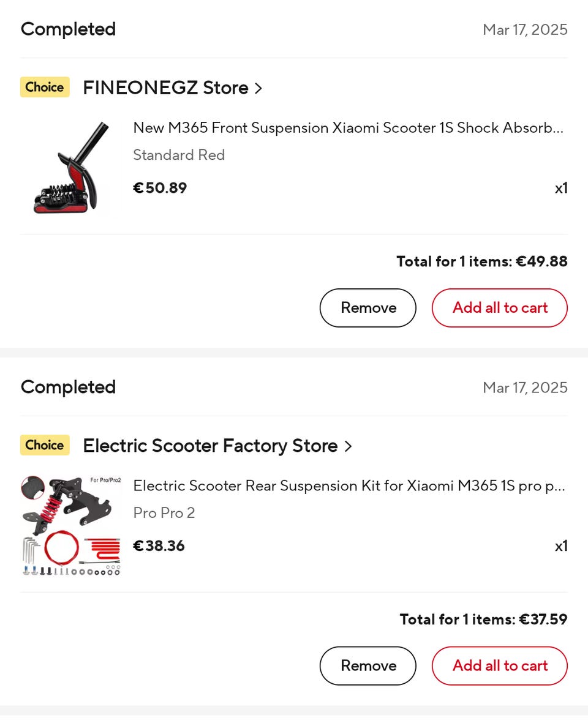Screen dimensions: 588x723
Task: Remove the Electric Scooter Factory Store order
Action: tap(368, 665)
